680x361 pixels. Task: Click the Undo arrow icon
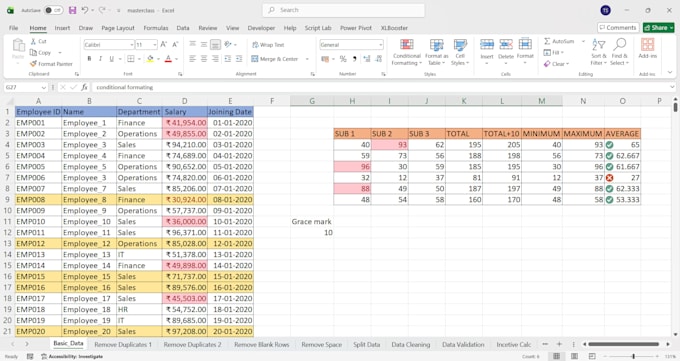tap(85, 10)
